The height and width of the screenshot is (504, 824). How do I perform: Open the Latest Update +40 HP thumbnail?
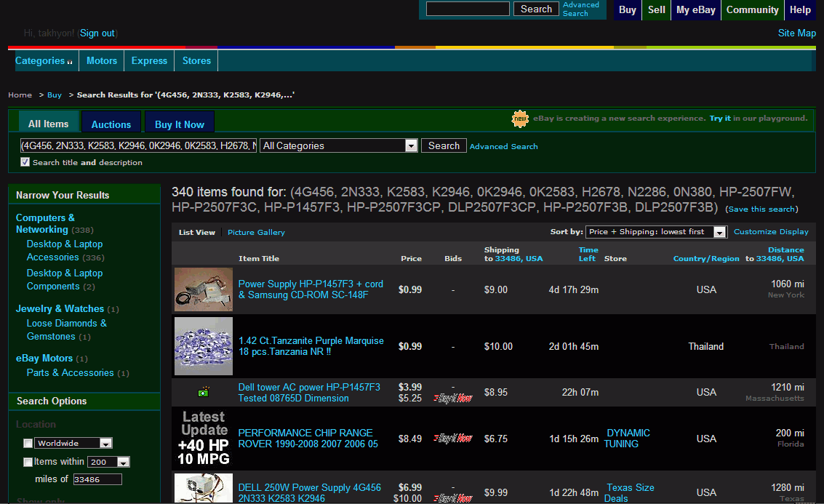coord(204,439)
